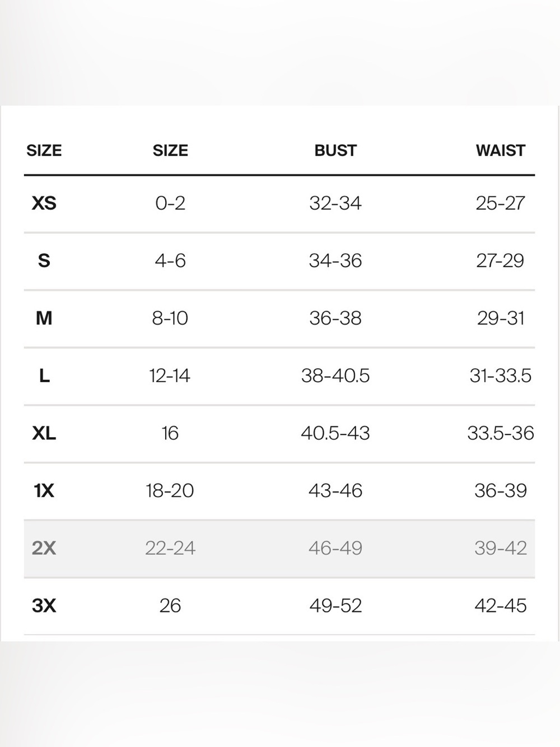This screenshot has height=747, width=560.
Task: Select the highlighted 2X size row
Action: pos(279,549)
